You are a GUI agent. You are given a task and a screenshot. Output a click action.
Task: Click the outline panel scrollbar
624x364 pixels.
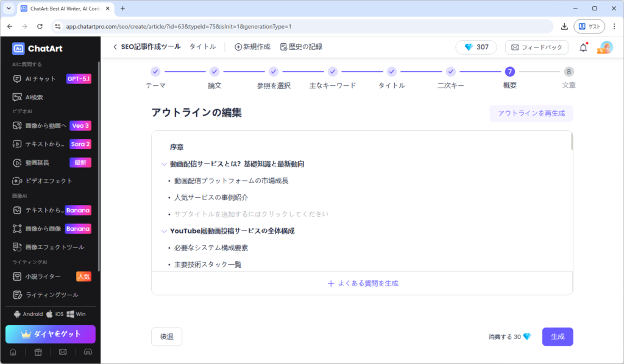[x=571, y=141]
